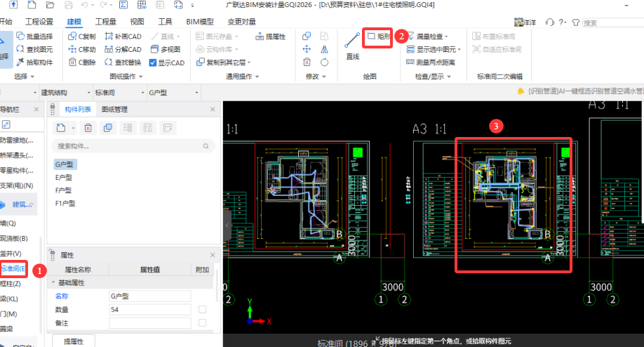Open the BIM模型 ribbon tab

pyautogui.click(x=200, y=22)
